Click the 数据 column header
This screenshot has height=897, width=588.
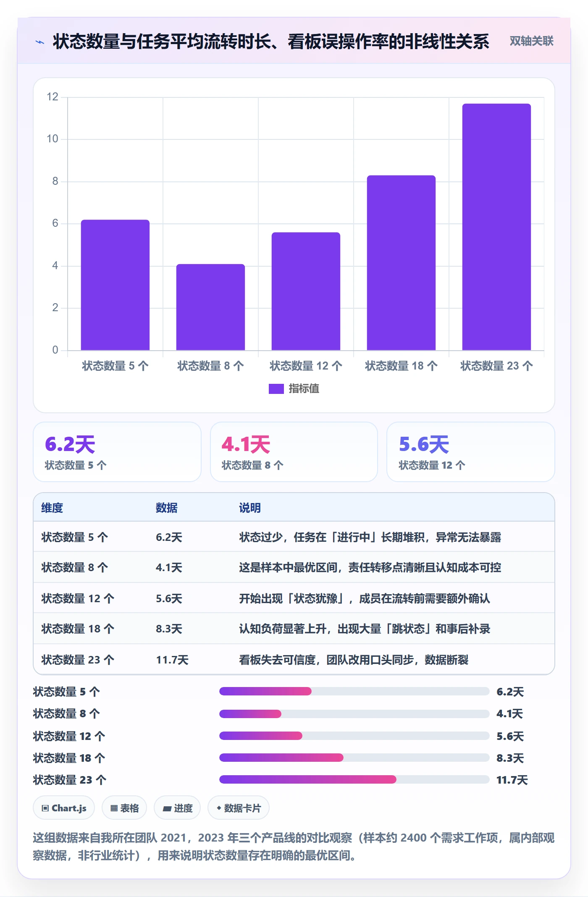click(167, 508)
